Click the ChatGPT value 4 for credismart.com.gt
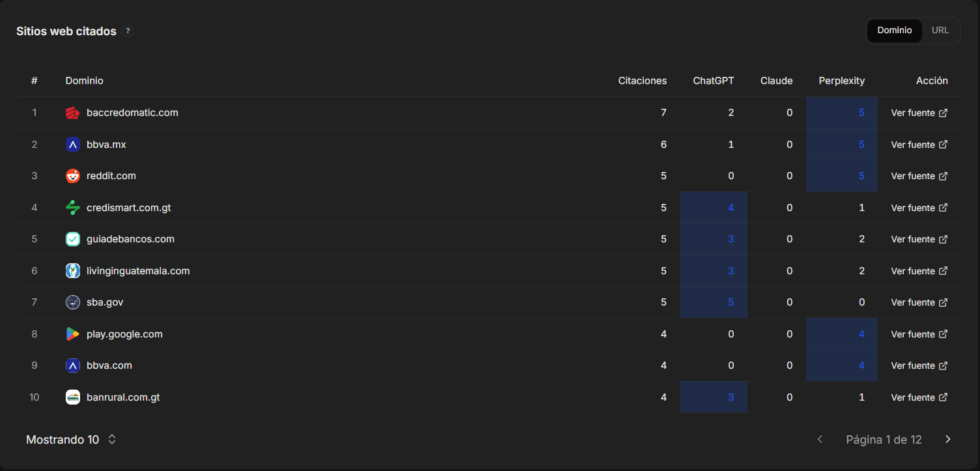The height and width of the screenshot is (471, 980). pos(731,208)
